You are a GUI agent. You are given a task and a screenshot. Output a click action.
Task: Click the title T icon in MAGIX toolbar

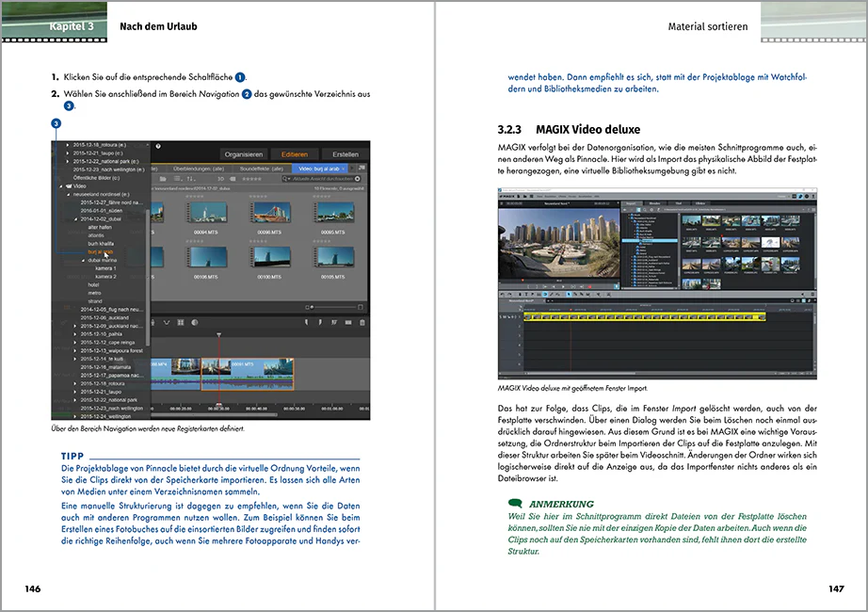pos(527,294)
